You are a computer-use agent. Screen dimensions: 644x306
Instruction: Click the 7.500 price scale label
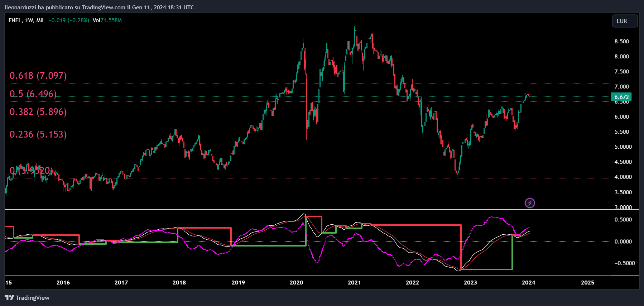click(x=622, y=72)
